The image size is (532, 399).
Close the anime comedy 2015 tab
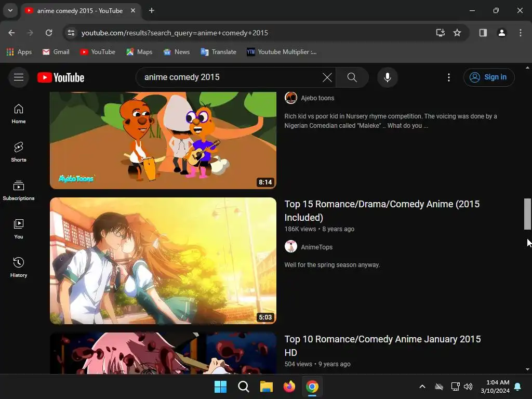(133, 10)
